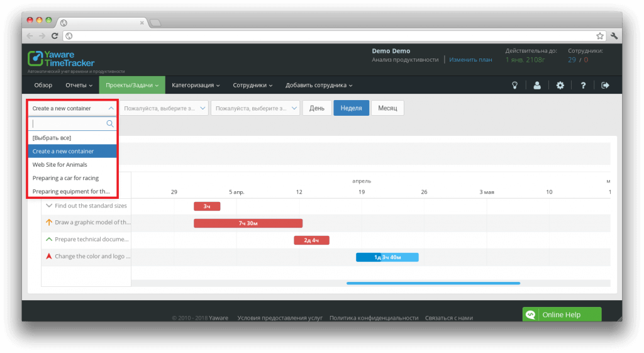Screen dimensions: 644x353
Task: Open the second 'Пожалуйста, выберите' dropdown
Action: 164,108
